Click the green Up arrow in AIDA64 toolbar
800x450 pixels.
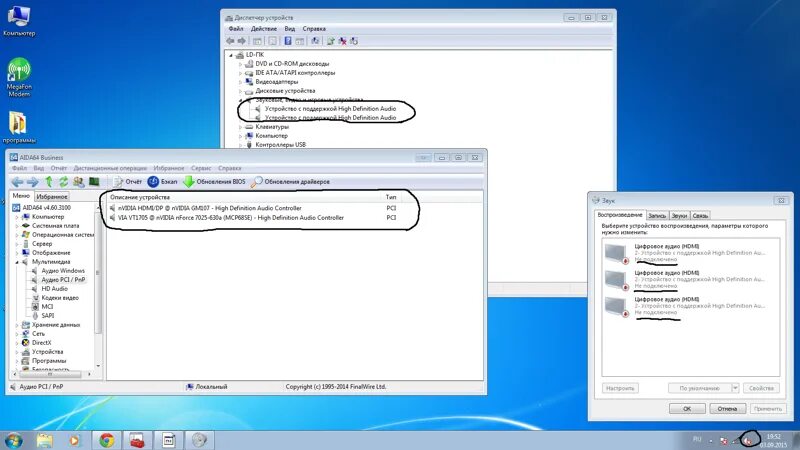[48, 182]
